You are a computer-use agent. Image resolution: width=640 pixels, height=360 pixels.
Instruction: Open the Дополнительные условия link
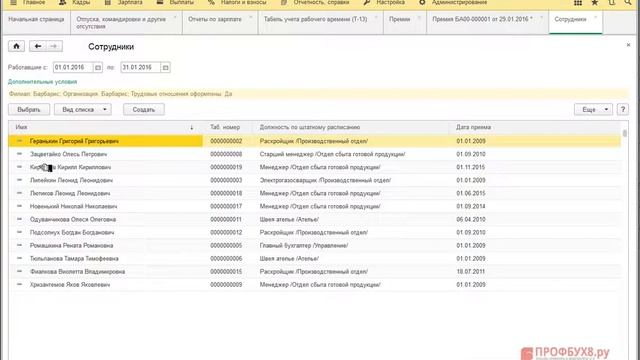click(x=42, y=82)
